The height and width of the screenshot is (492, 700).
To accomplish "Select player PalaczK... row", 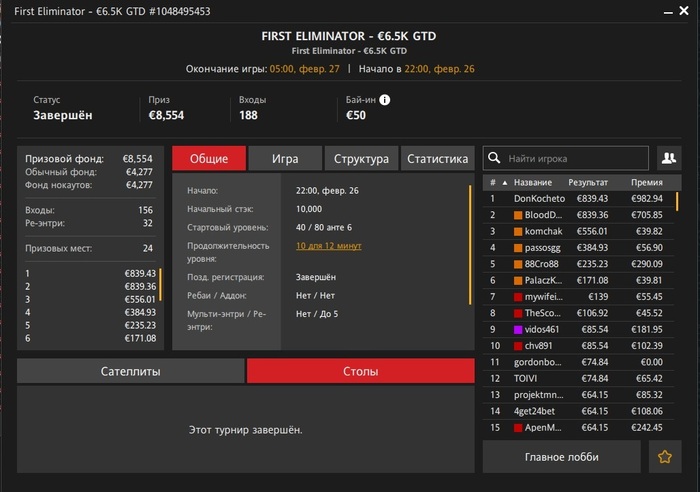I will tap(579, 280).
